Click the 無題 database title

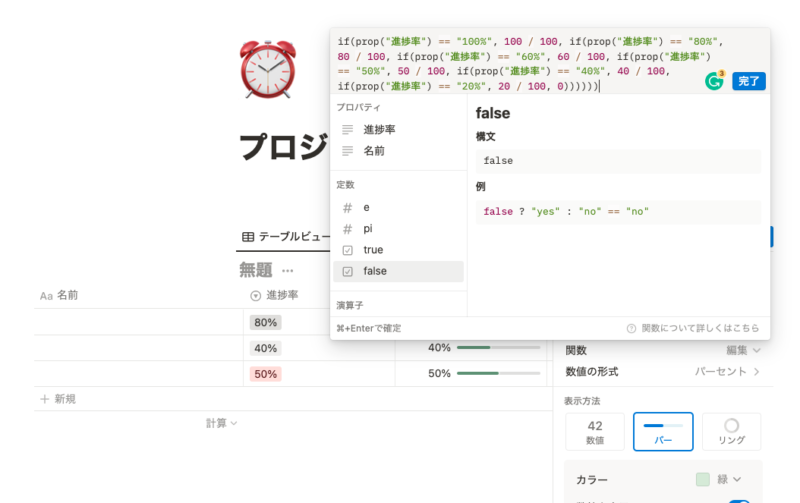coord(256,270)
